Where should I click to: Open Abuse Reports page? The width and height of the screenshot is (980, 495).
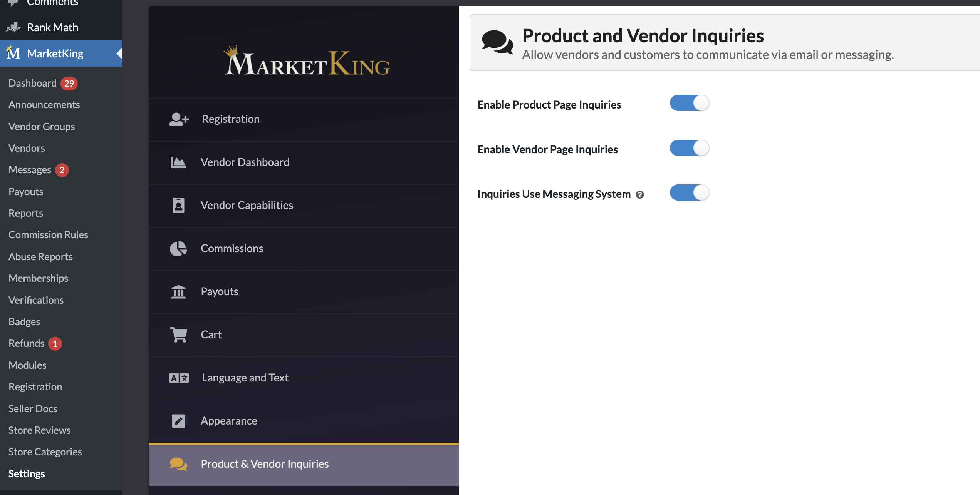click(x=40, y=257)
